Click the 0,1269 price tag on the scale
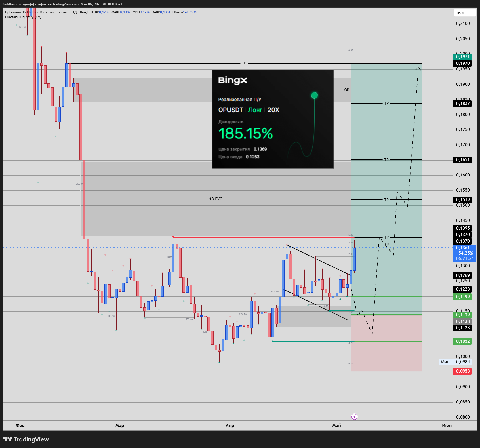Screen dimensions: 480x448 point(463,275)
